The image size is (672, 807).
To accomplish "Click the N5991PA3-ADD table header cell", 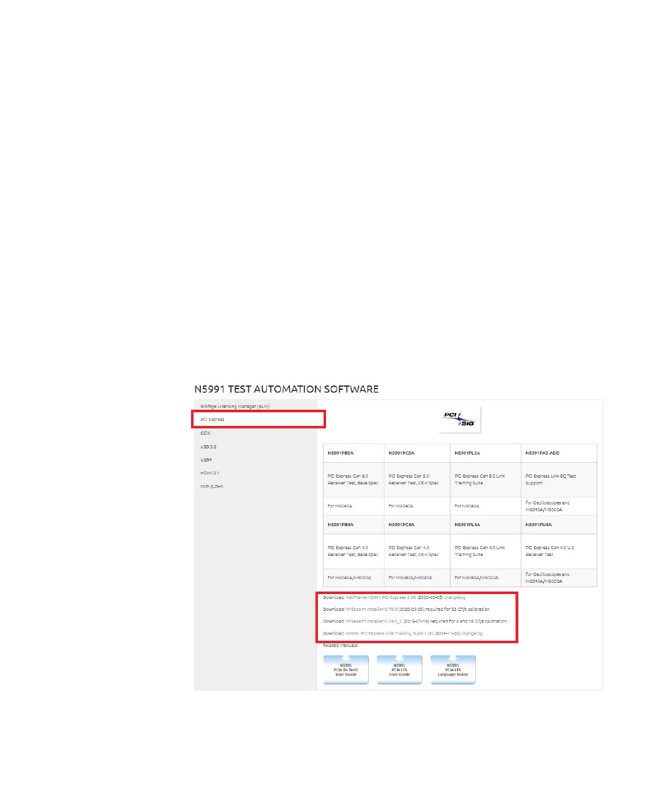I will (559, 453).
